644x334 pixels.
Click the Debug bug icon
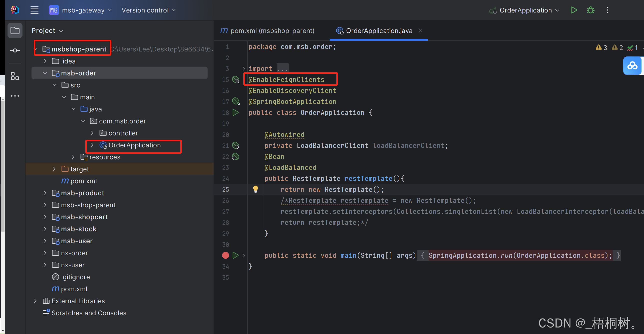pyautogui.click(x=590, y=10)
